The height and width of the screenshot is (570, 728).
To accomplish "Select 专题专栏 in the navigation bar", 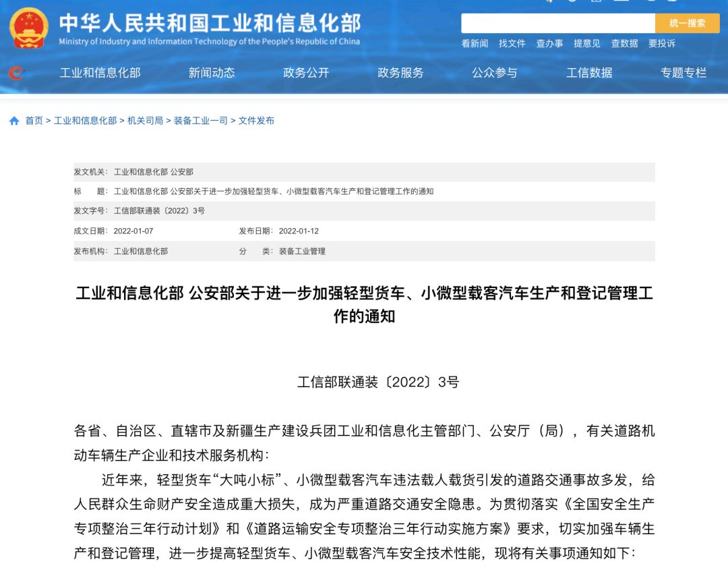I will pos(684,73).
